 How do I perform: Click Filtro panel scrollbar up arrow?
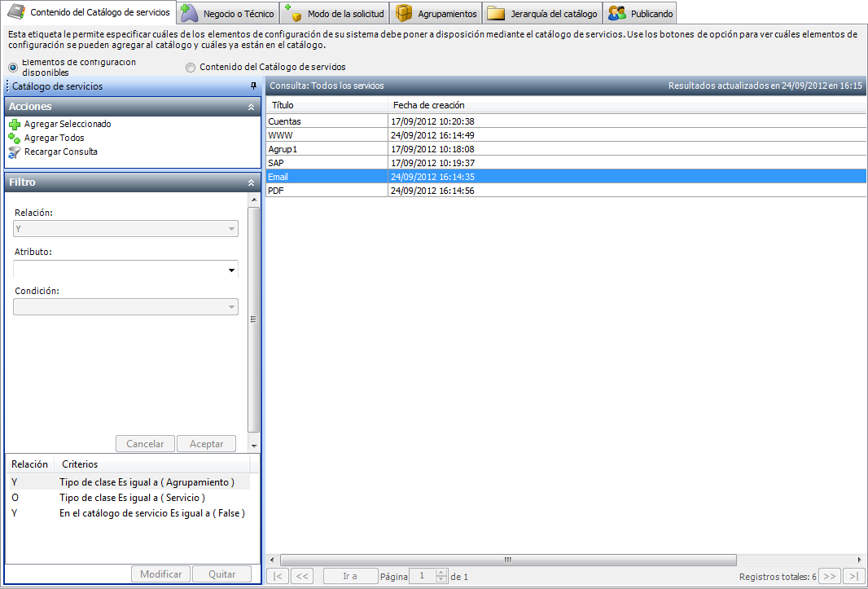(x=253, y=200)
